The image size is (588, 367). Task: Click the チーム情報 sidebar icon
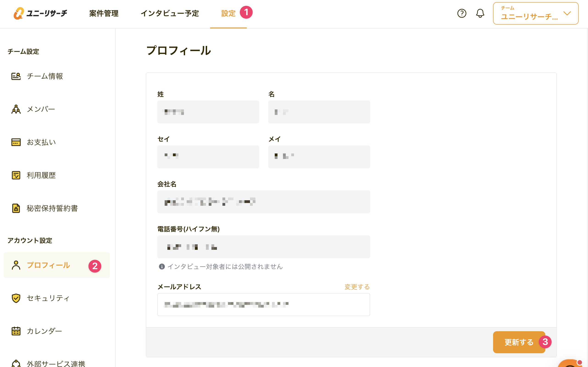click(x=16, y=76)
